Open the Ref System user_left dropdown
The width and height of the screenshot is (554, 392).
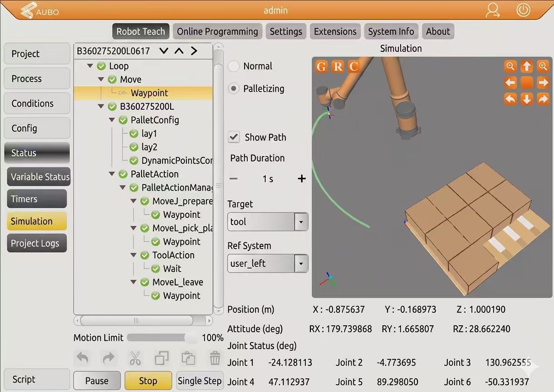point(268,264)
